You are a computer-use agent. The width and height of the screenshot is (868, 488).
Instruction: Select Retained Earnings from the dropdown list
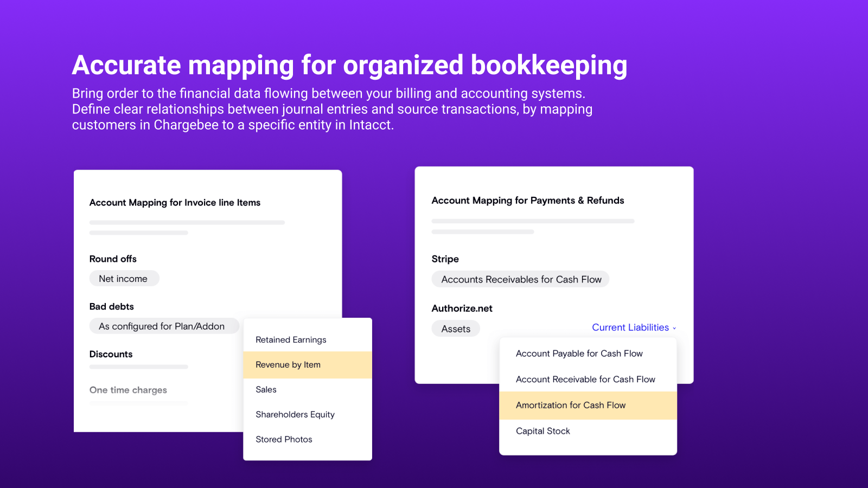[x=291, y=340]
